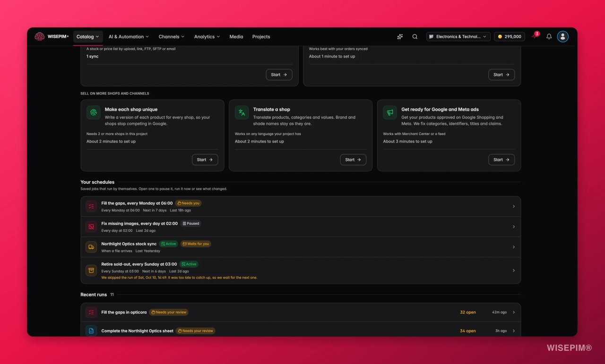
Task: Click Start in the card showing 1 sync
Action: click(279, 75)
